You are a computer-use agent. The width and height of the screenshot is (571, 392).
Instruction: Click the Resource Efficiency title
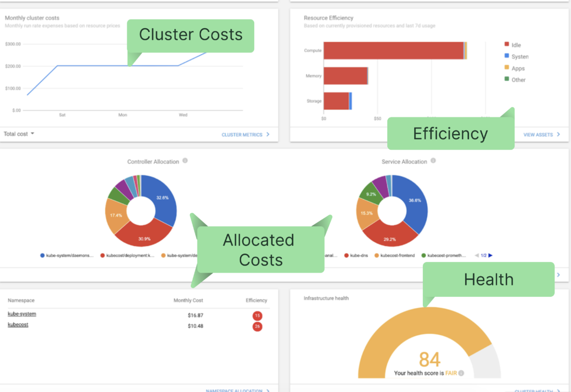click(329, 18)
